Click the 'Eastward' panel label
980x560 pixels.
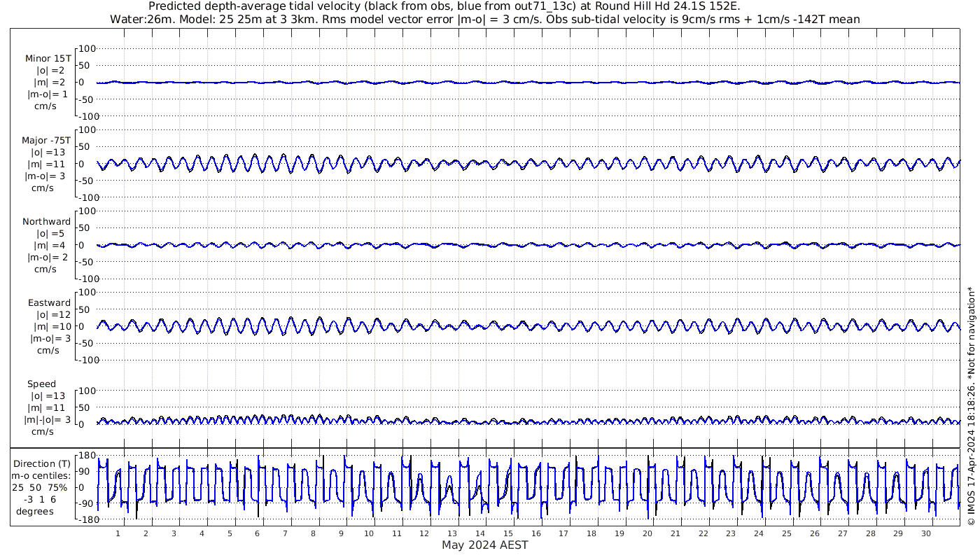[x=49, y=303]
